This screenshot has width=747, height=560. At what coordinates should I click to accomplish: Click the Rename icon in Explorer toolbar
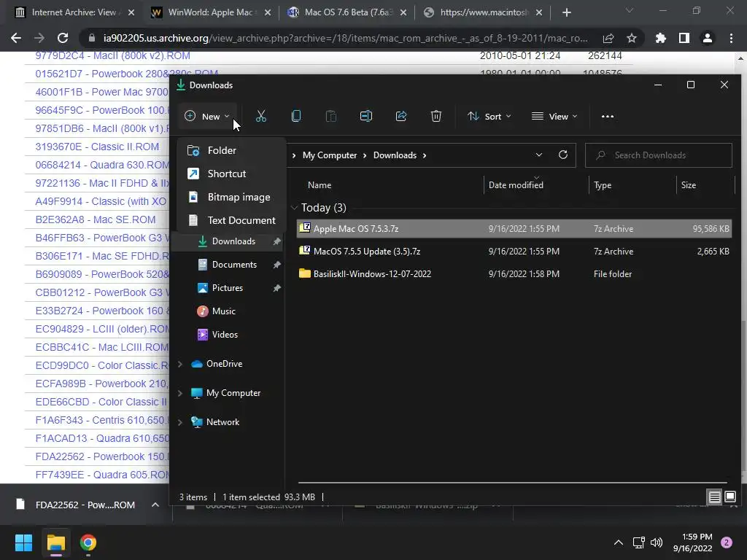coord(366,116)
